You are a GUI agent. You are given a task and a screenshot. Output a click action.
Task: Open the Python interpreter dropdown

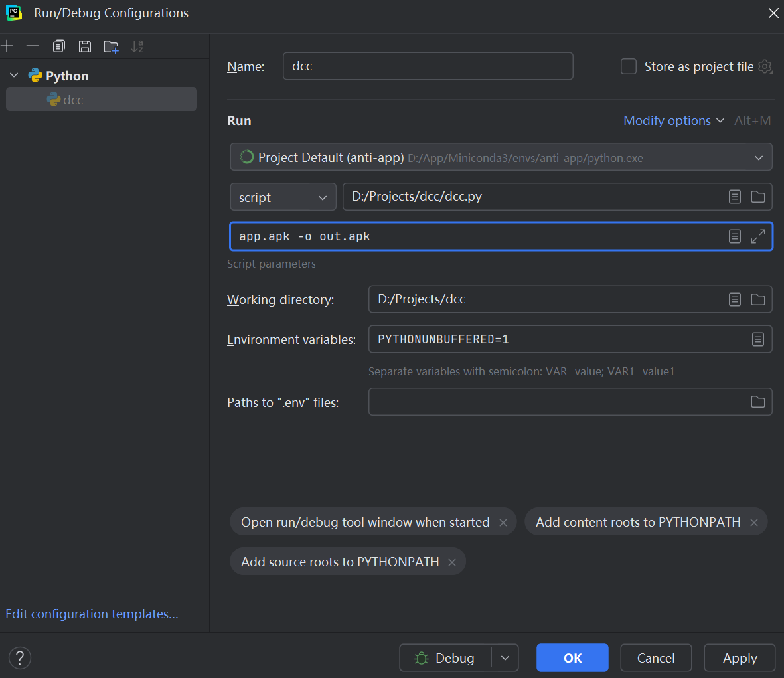[501, 157]
